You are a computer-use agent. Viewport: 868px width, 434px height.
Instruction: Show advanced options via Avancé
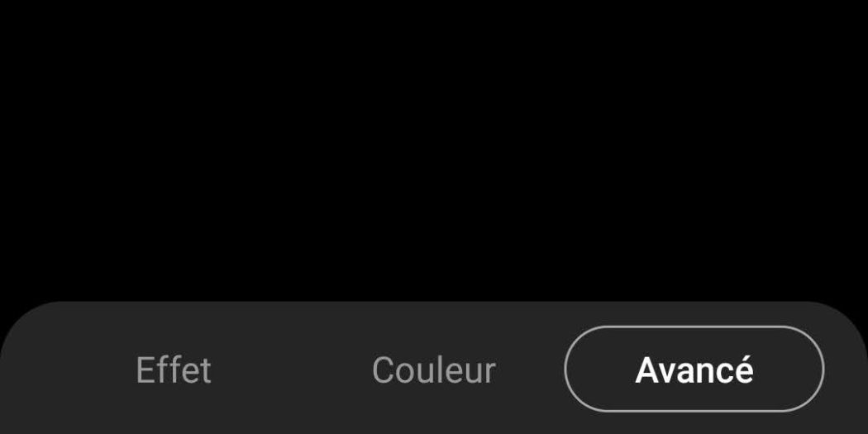(x=694, y=369)
